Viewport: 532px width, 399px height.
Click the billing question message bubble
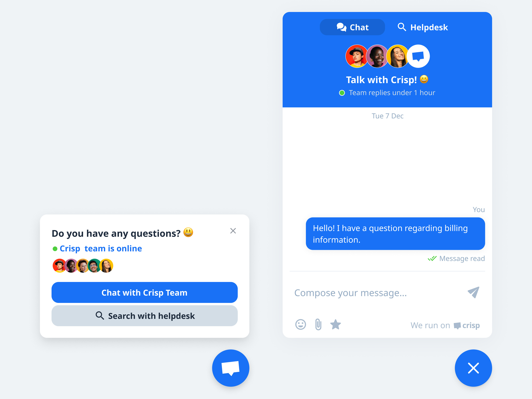(x=395, y=234)
